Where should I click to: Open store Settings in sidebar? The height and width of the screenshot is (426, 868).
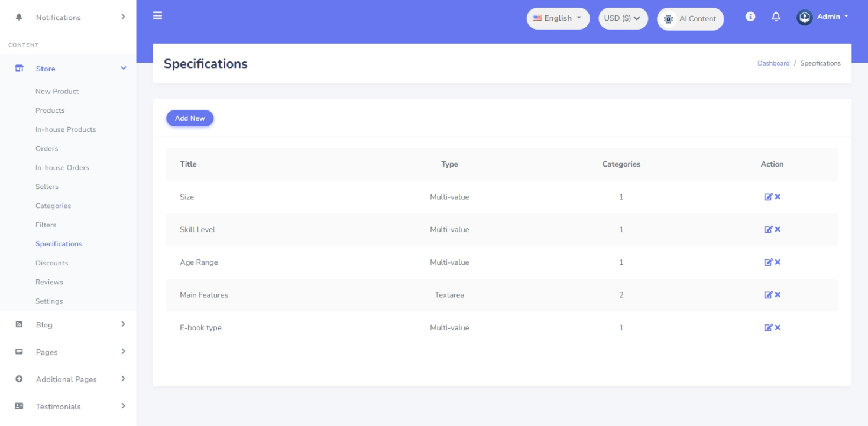(49, 301)
